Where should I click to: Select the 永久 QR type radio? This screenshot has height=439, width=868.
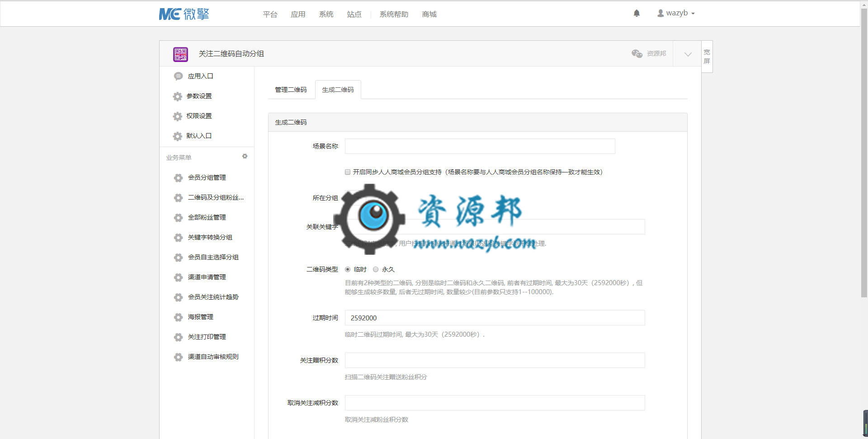[376, 269]
